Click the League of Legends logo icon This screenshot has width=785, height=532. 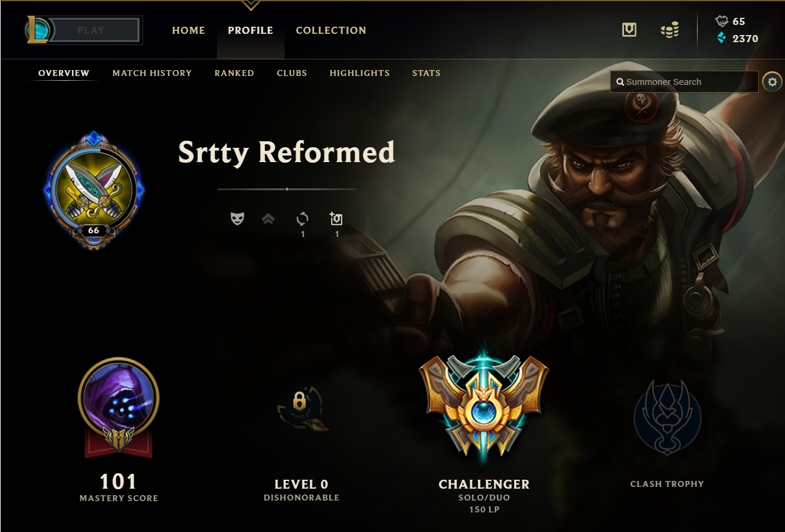pos(38,30)
